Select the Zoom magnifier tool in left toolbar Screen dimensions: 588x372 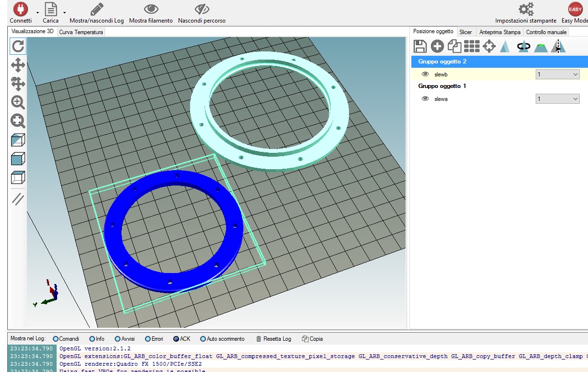[18, 102]
